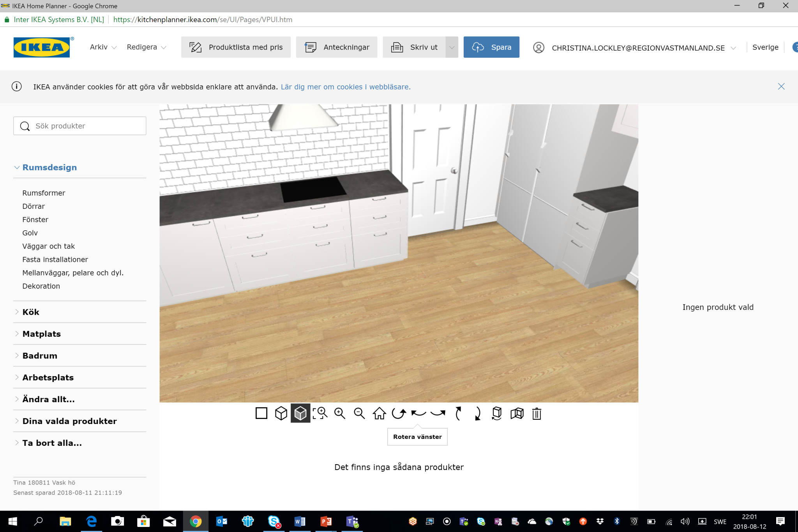Expand the Kök category
Screen dimensions: 798x532
click(x=31, y=312)
